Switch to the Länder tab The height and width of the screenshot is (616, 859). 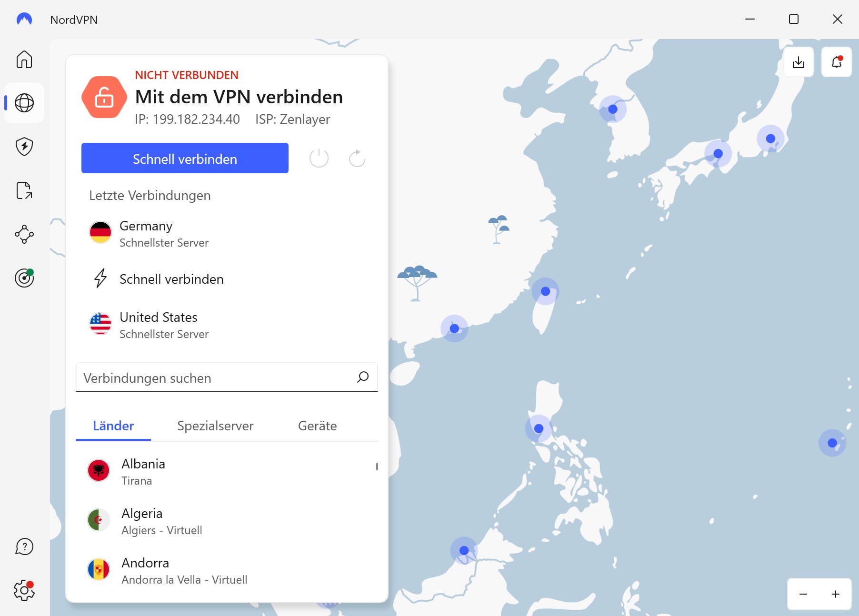point(113,426)
